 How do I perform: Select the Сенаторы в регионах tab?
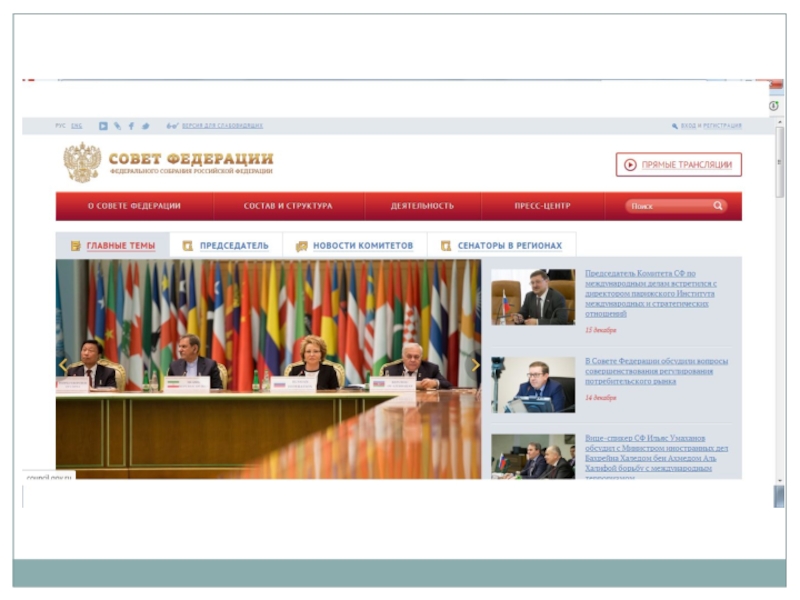pyautogui.click(x=502, y=246)
